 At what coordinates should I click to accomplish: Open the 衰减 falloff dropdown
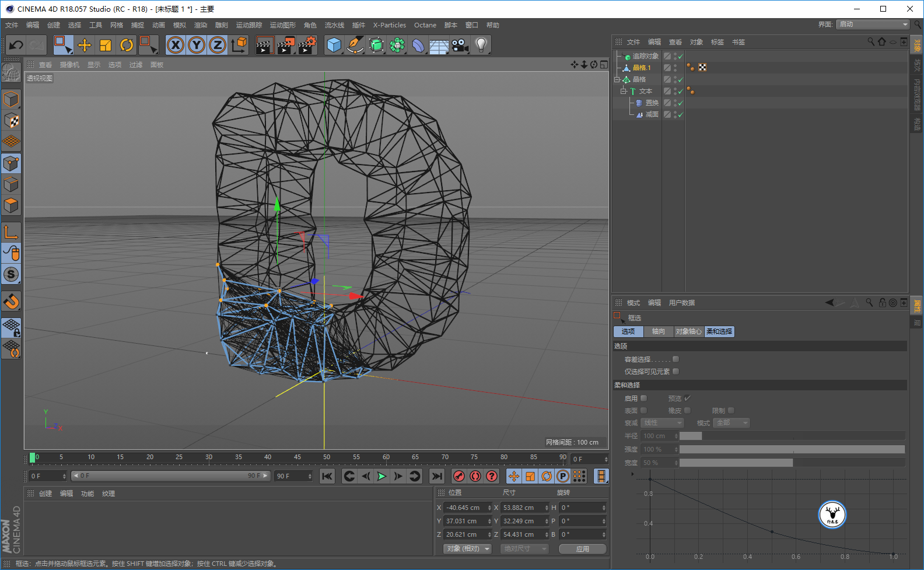click(662, 423)
